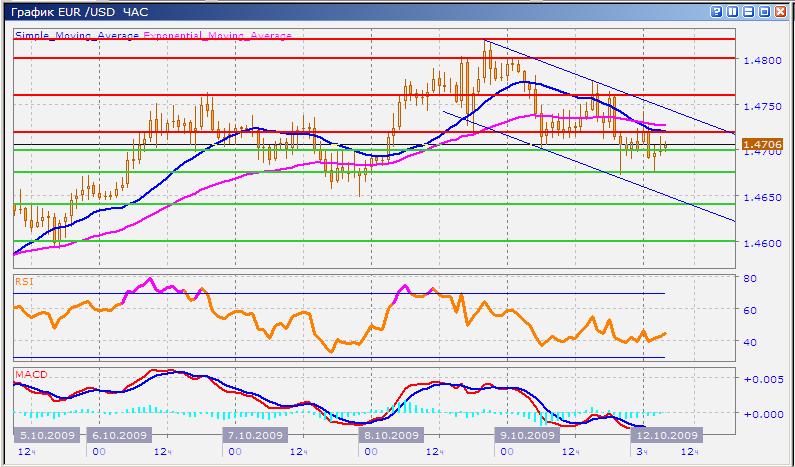This screenshot has height=467, width=795.
Task: Close the EUR/USD chart window
Action: (781, 10)
